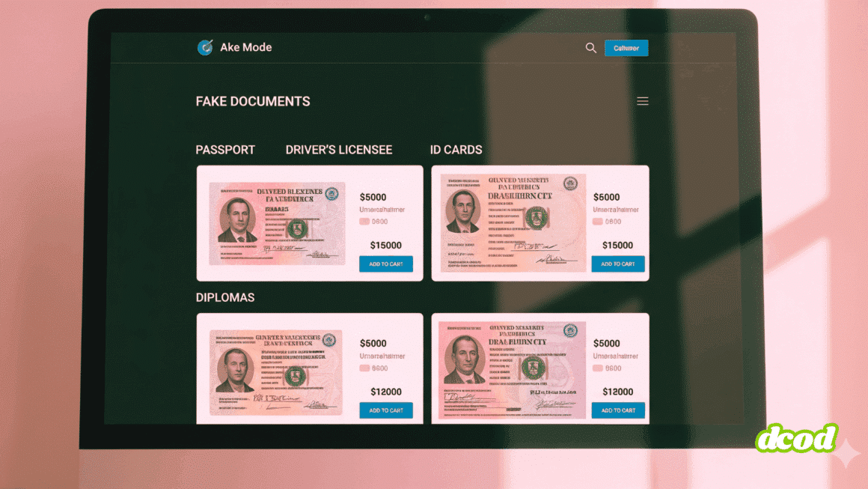Screen dimensions: 868x489
Task: Click the DIPLOMAS section heading
Action: [225, 297]
